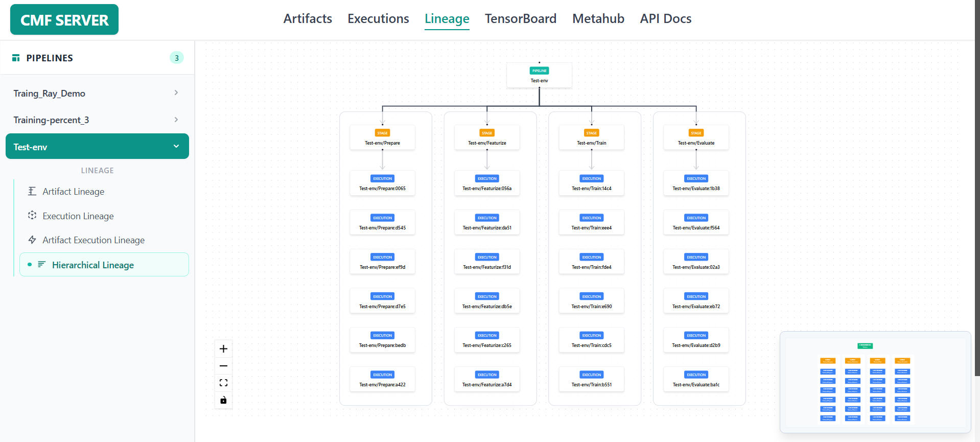Click the Test-env pipeline root node

point(539,75)
